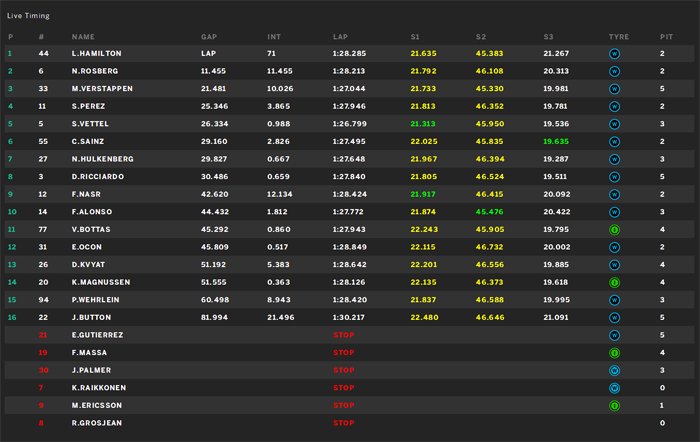Click Massa's intermediate tyre icon
The width and height of the screenshot is (700, 442).
pyautogui.click(x=614, y=353)
